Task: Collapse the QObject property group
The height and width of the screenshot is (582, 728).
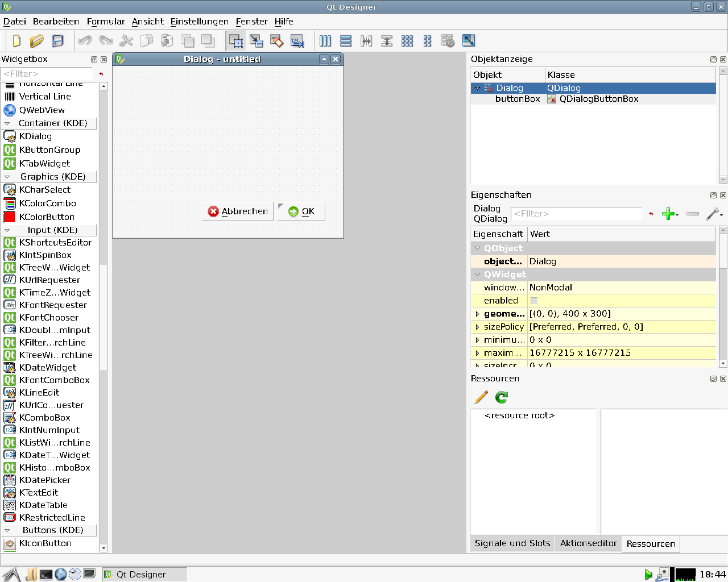Action: (478, 248)
